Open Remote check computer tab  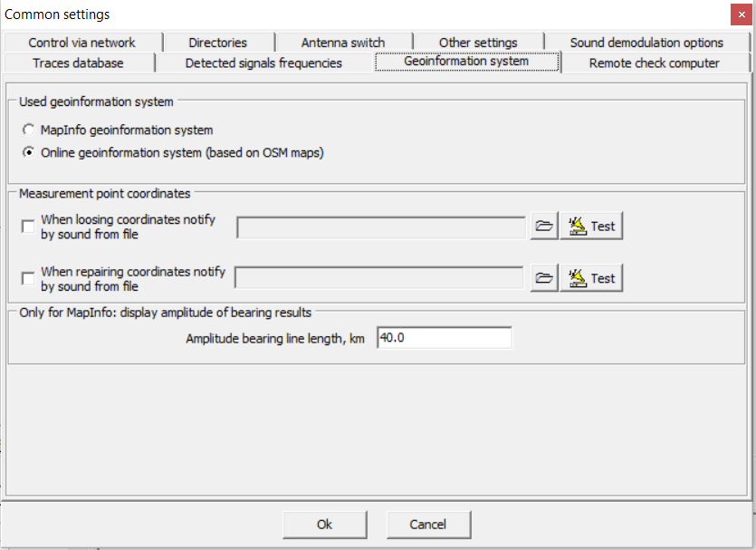pos(654,63)
